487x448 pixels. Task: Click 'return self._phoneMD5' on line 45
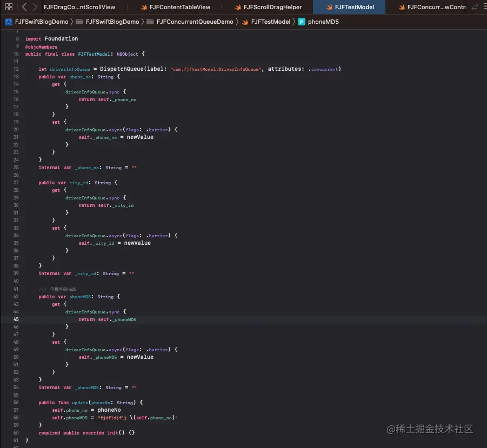point(107,319)
